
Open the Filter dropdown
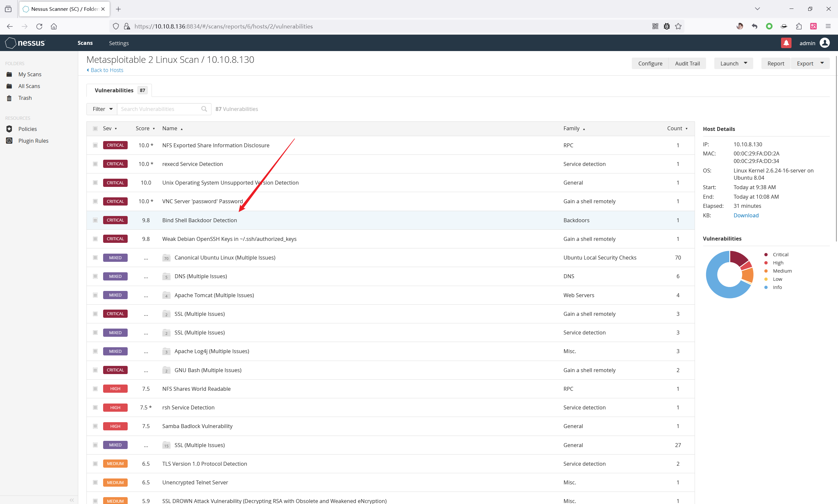pyautogui.click(x=102, y=109)
